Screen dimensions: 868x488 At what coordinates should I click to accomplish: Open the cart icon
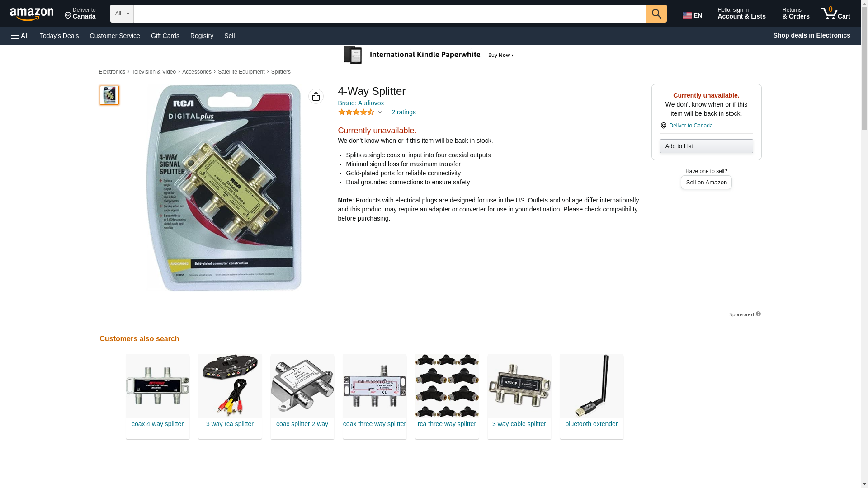point(835,14)
